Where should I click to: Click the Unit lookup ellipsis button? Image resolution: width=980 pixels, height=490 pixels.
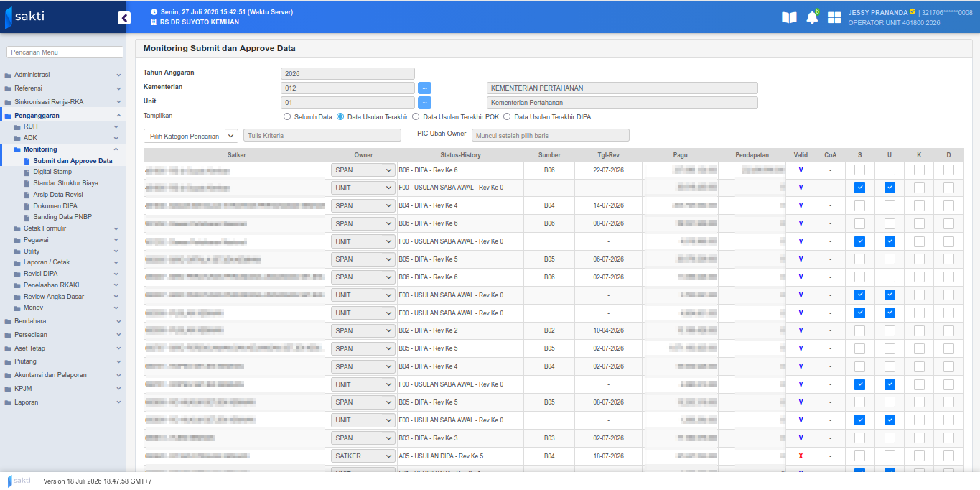425,102
